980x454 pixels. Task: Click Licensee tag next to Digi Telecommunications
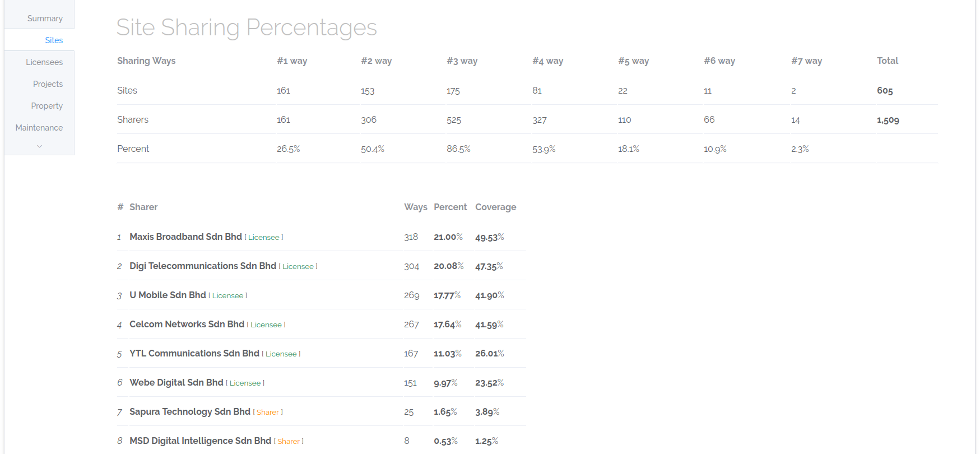point(298,267)
